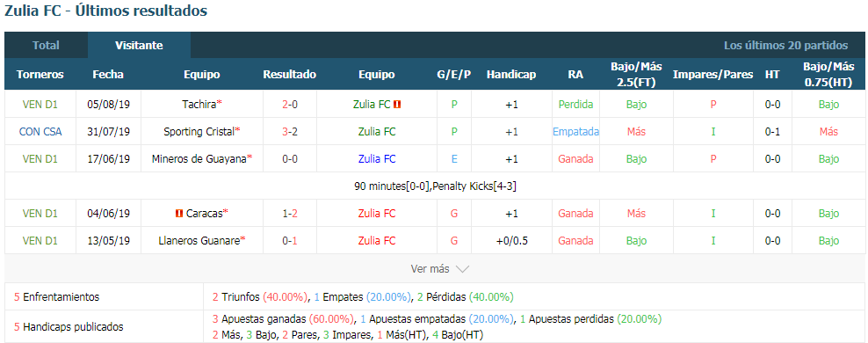Screen dimensions: 868x343
Task: Click the Handicap column header
Action: coord(511,74)
